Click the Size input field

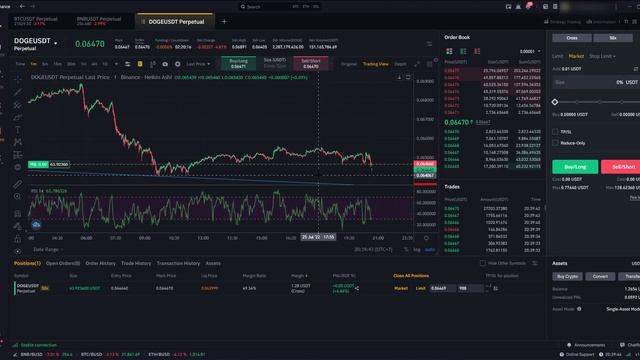(596, 82)
